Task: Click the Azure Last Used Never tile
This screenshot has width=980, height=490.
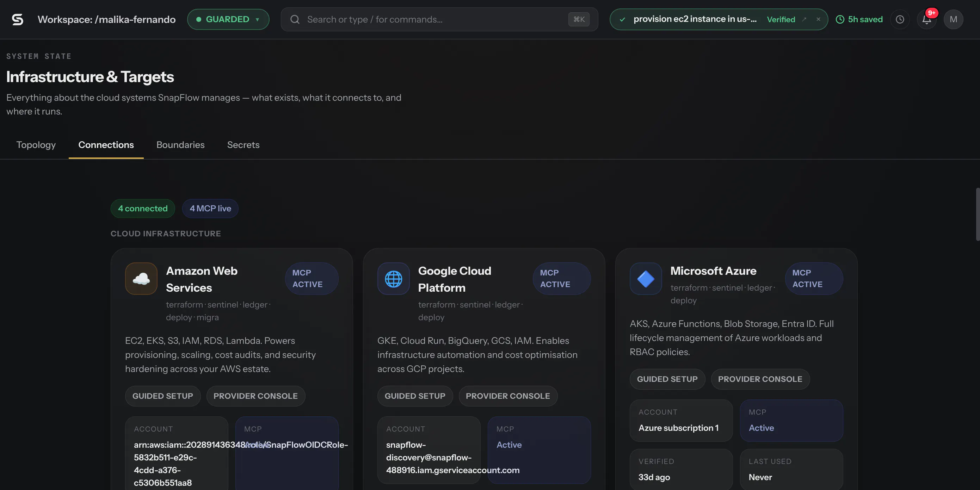Action: coord(791,470)
